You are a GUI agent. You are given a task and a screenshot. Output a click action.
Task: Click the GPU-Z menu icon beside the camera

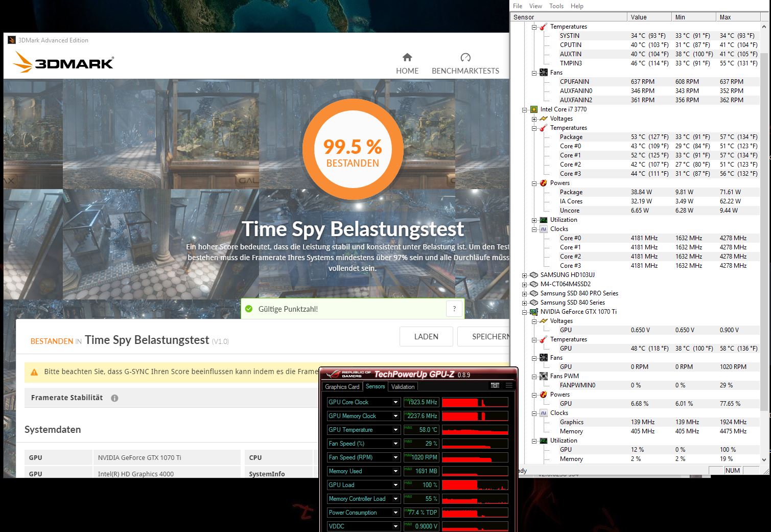click(509, 386)
